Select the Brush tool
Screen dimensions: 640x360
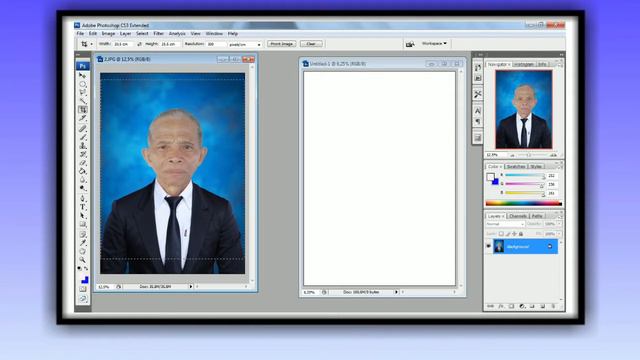click(82, 137)
